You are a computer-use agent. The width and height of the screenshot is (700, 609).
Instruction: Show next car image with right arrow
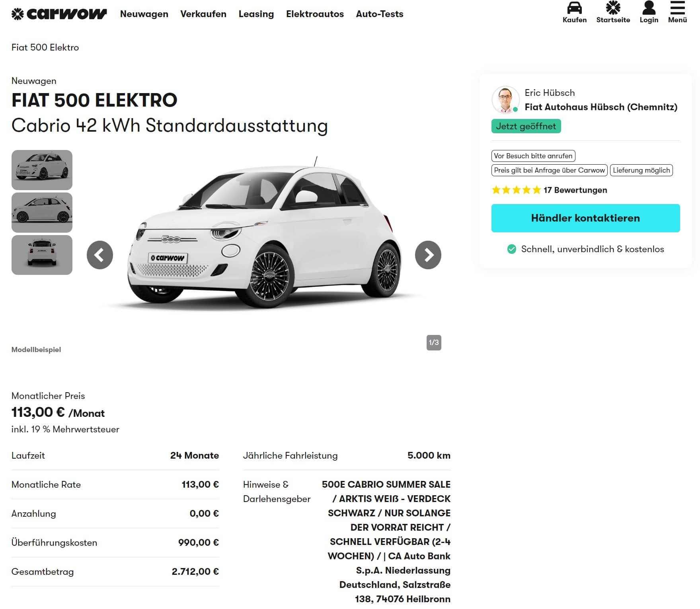click(428, 255)
